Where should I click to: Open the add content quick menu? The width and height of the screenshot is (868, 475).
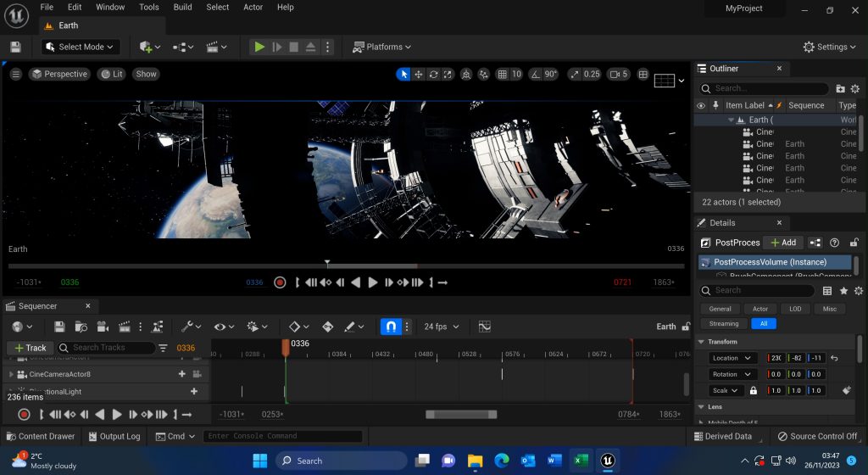click(149, 47)
